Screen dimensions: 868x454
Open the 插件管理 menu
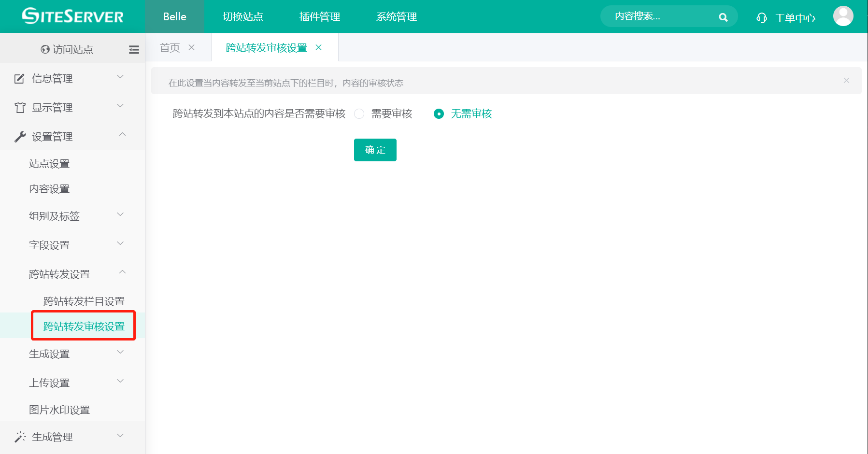pyautogui.click(x=319, y=16)
